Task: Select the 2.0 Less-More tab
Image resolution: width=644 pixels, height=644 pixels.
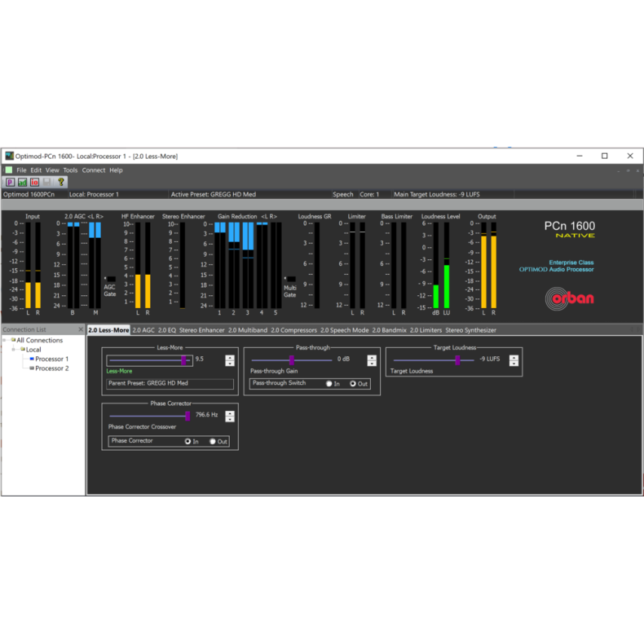Action: (108, 330)
